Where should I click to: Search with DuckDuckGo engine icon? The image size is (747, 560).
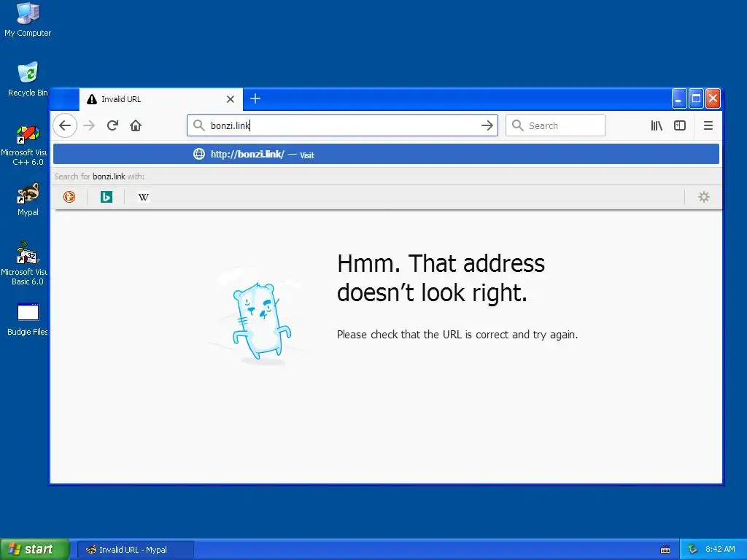(69, 197)
